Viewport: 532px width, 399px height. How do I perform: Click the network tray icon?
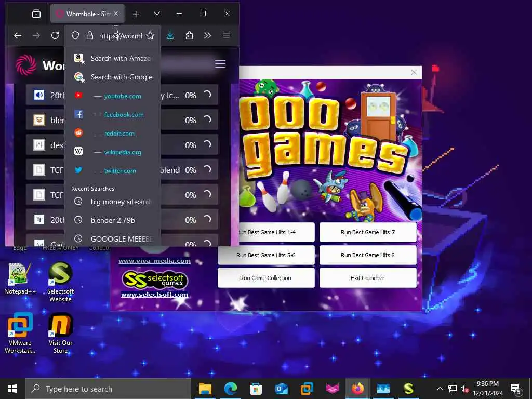click(453, 389)
